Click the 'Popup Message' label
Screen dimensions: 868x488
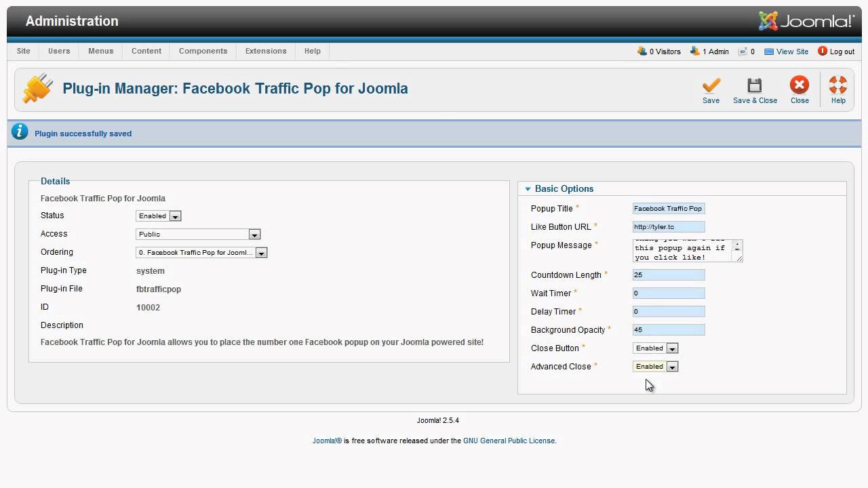click(561, 245)
